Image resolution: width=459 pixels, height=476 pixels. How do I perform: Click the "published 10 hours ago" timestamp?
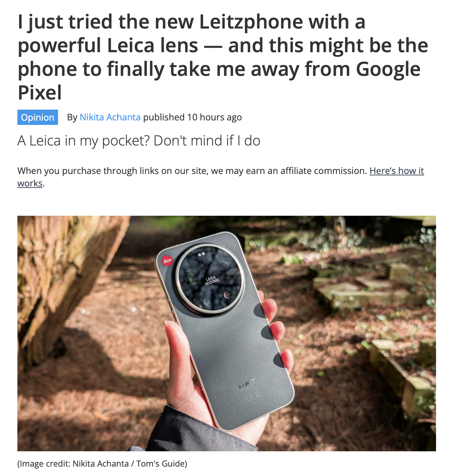192,117
